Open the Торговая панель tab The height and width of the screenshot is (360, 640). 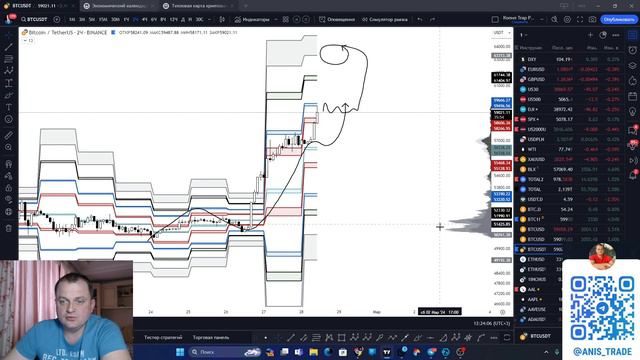pos(211,338)
